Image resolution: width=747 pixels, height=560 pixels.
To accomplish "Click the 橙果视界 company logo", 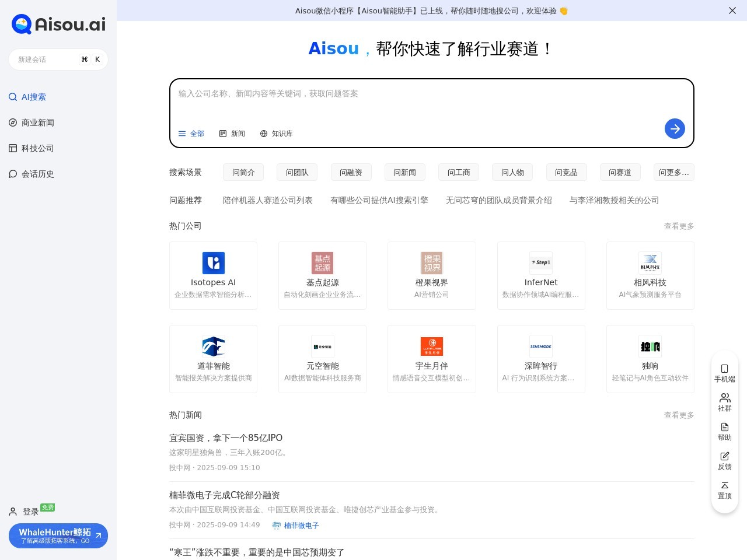I will (x=432, y=263).
